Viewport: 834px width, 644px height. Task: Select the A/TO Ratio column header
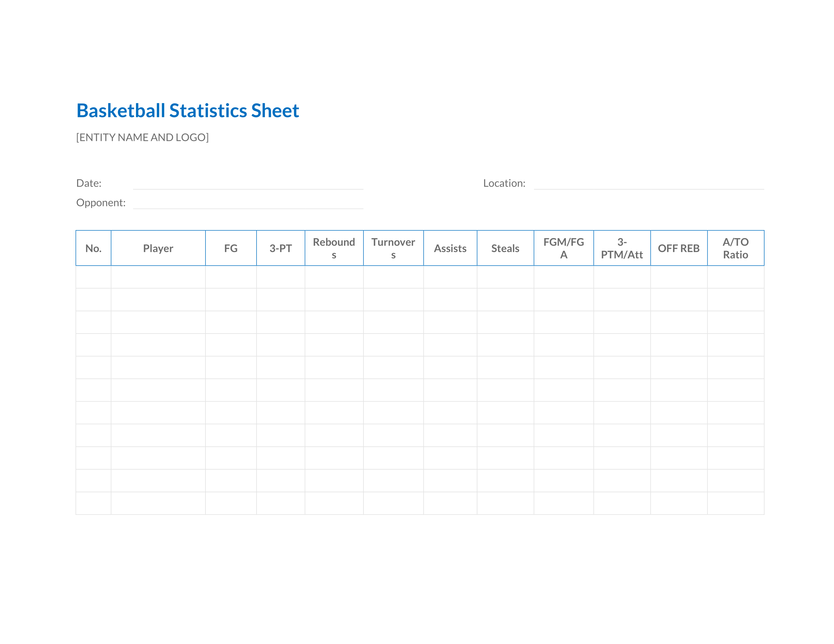tap(736, 248)
